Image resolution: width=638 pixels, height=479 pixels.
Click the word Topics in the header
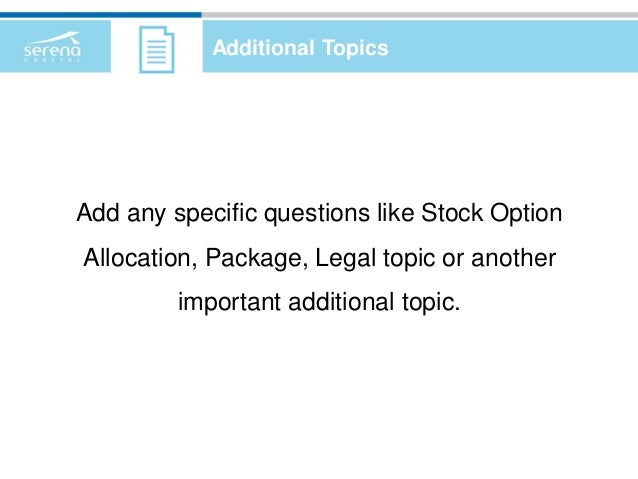[x=355, y=48]
